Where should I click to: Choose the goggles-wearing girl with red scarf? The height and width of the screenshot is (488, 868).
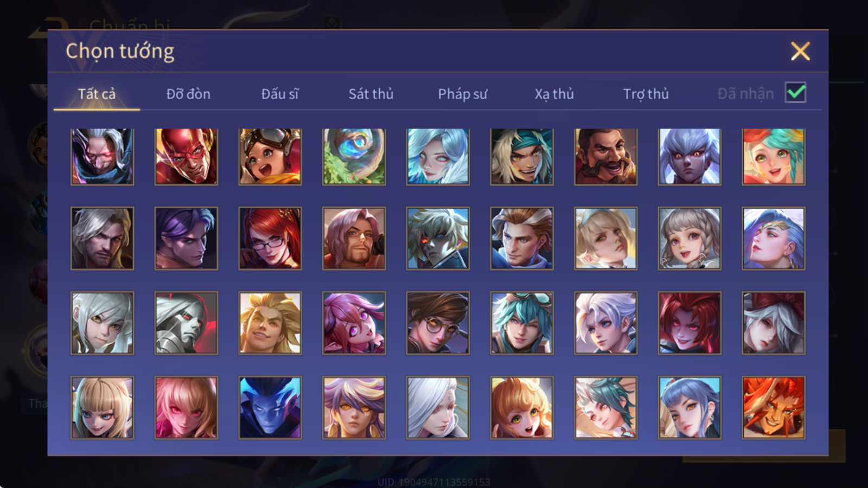270,157
